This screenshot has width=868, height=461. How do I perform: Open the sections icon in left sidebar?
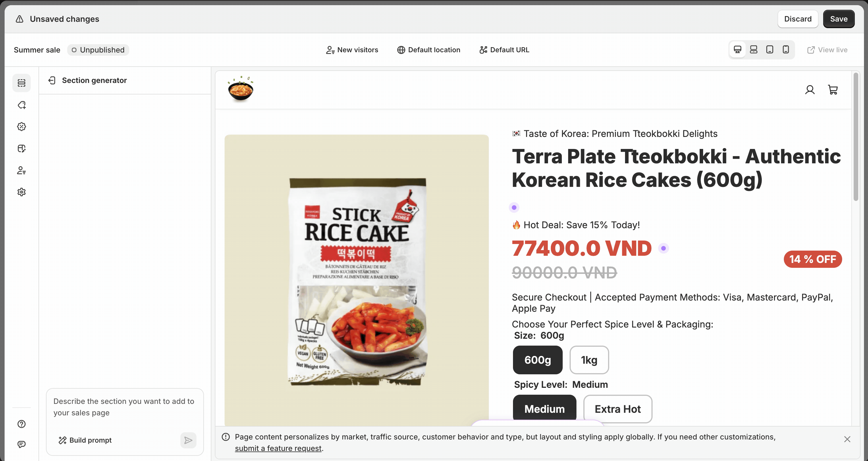[22, 83]
